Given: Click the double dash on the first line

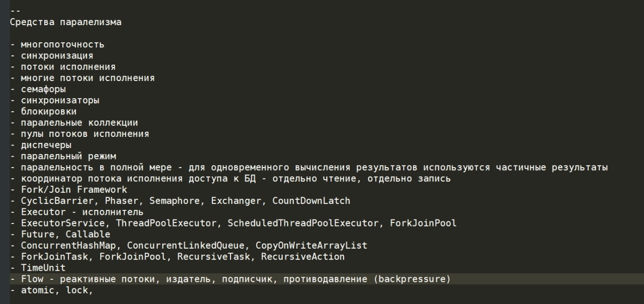Looking at the screenshot, I should (15, 11).
